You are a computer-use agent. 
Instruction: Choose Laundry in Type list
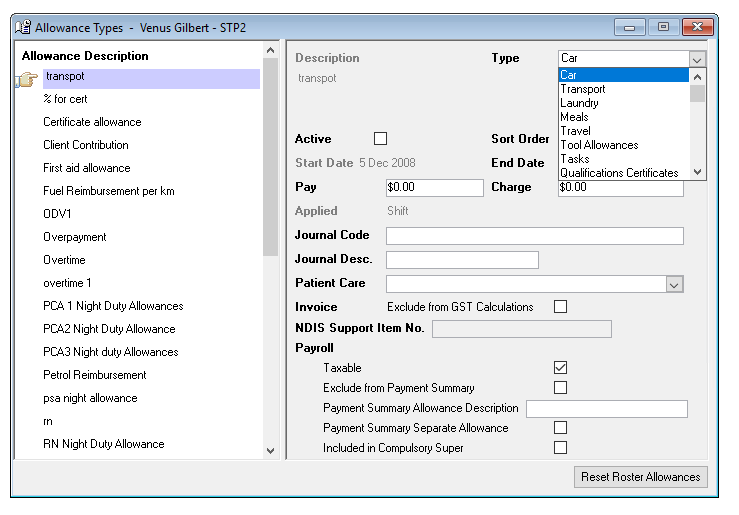(624, 103)
